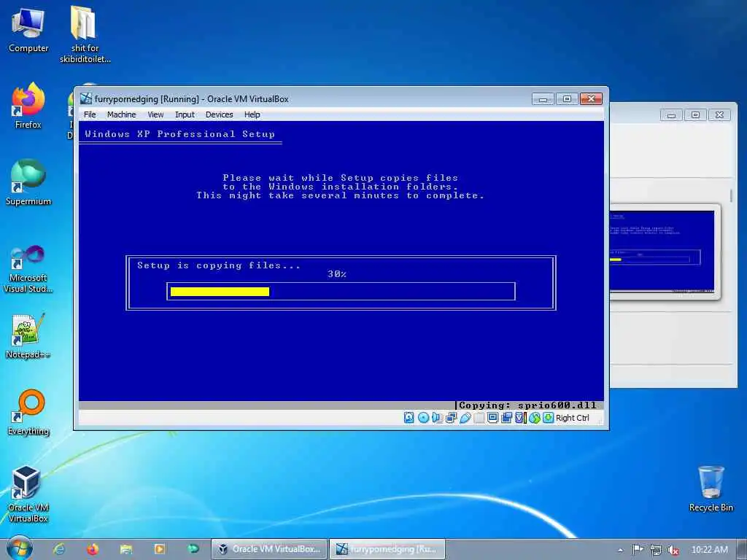Select the Supermium desktop shortcut
The width and height of the screenshot is (747, 560).
[x=28, y=182]
